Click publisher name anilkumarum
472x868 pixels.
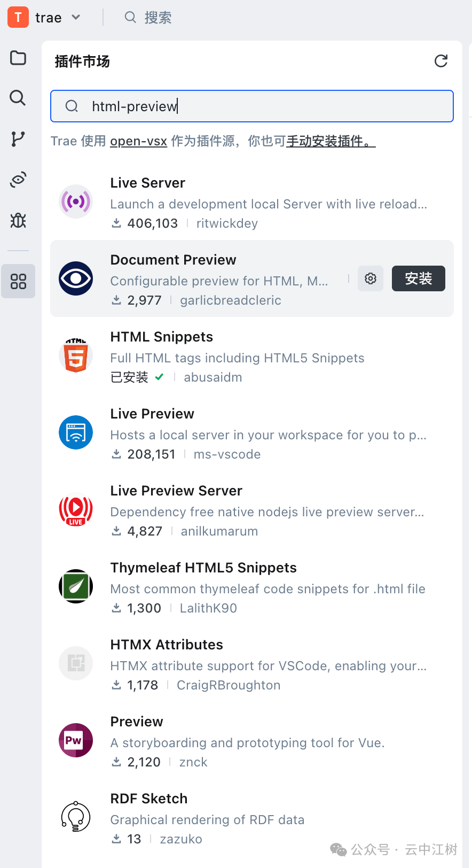tap(219, 531)
